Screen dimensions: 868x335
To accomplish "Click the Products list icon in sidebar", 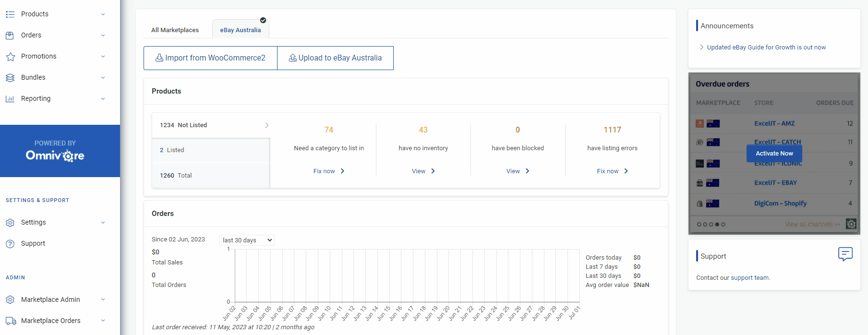I will 10,14.
